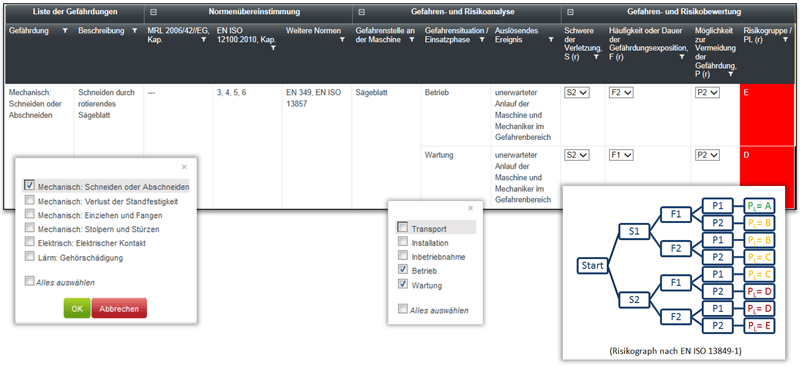This screenshot has height=367, width=800.
Task: Click the Start node in risk graph
Action: (592, 266)
